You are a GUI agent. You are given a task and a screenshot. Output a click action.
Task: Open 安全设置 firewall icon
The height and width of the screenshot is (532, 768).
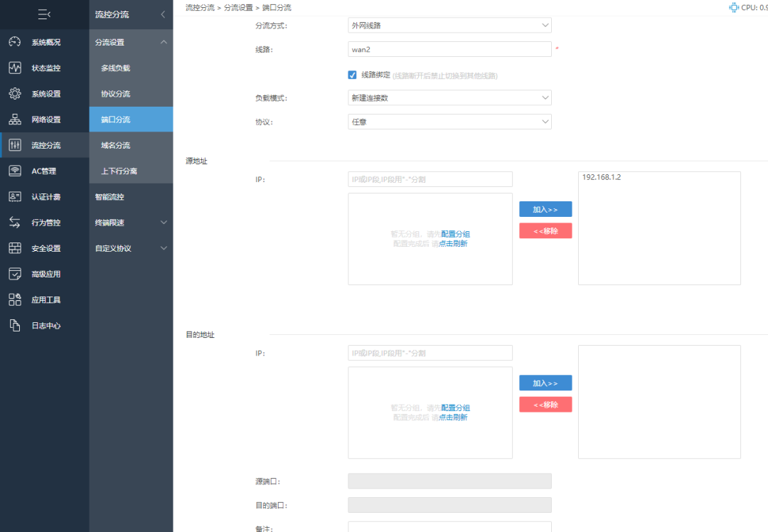pyautogui.click(x=15, y=248)
